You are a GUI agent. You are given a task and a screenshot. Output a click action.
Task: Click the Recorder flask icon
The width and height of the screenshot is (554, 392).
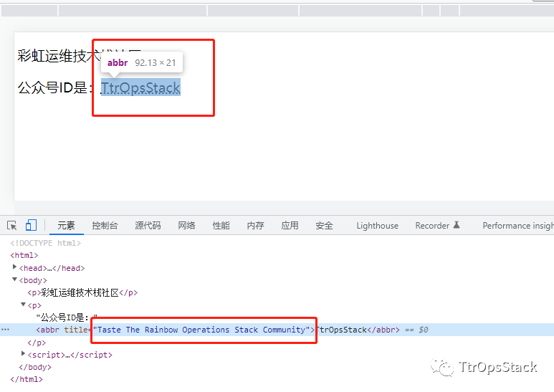[457, 224]
